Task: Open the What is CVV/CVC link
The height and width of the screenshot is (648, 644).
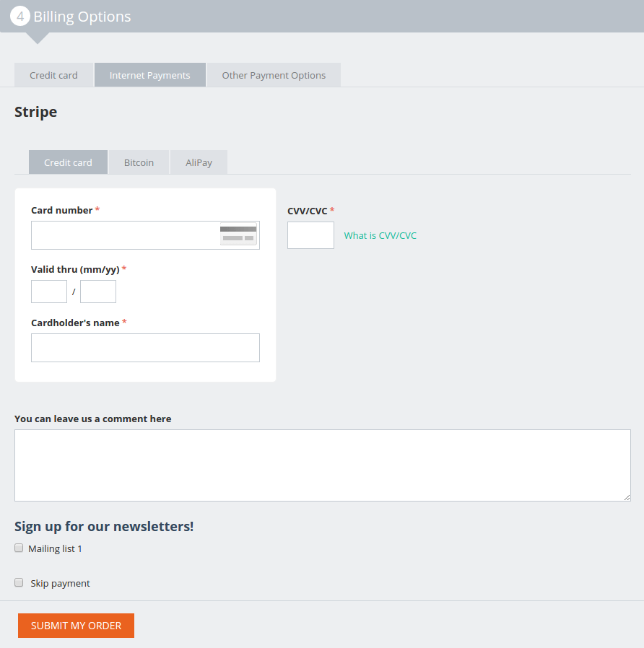Action: coord(380,235)
